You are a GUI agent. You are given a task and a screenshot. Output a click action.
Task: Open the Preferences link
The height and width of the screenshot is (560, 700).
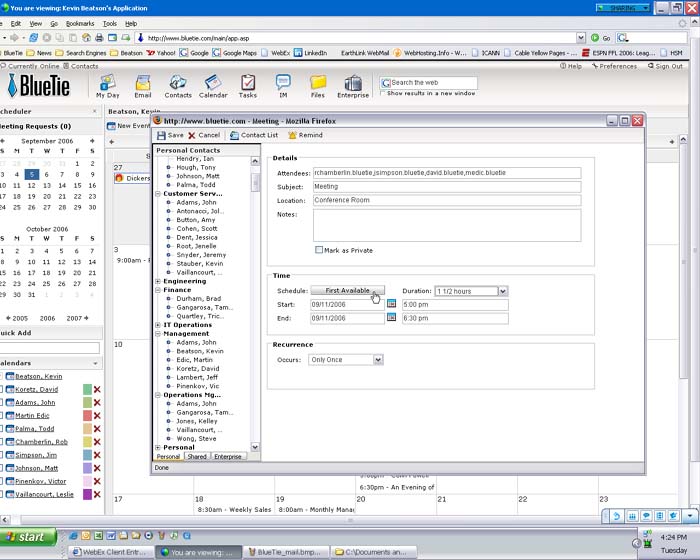coord(614,66)
